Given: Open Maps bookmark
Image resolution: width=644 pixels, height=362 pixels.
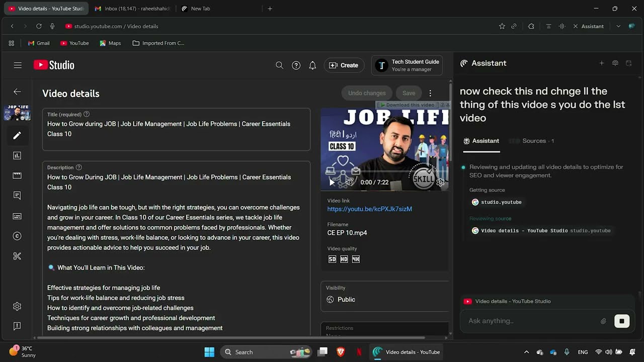Looking at the screenshot, I should (110, 43).
